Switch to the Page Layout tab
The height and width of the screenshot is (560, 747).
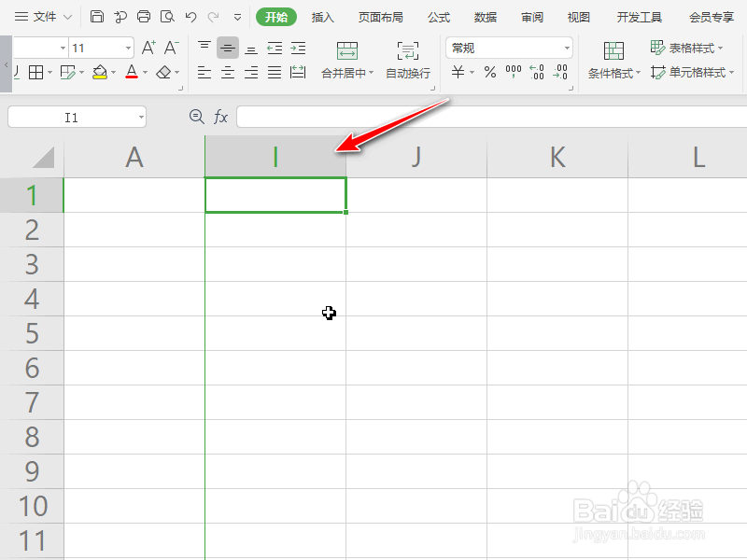381,17
